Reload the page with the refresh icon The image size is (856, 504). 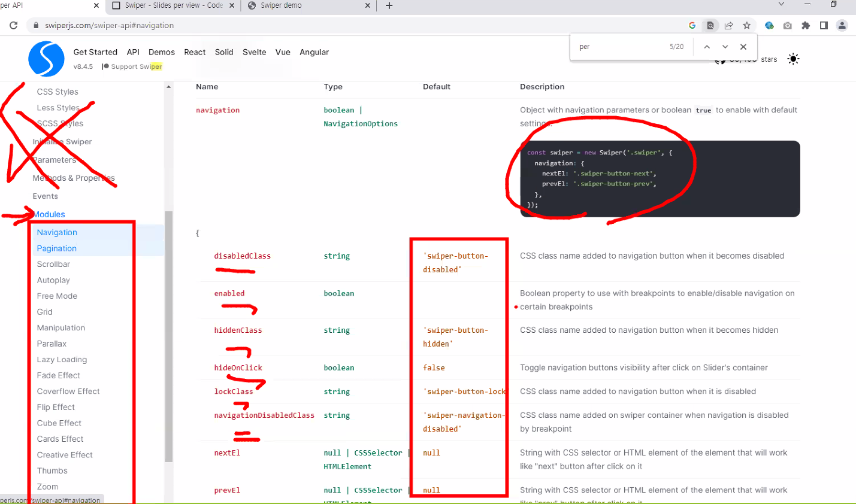13,26
